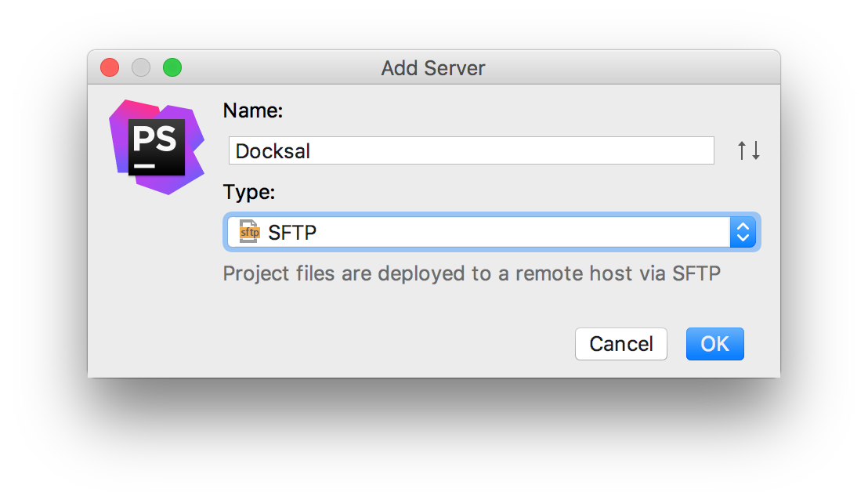Click the orange sftp file icon

pyautogui.click(x=249, y=232)
